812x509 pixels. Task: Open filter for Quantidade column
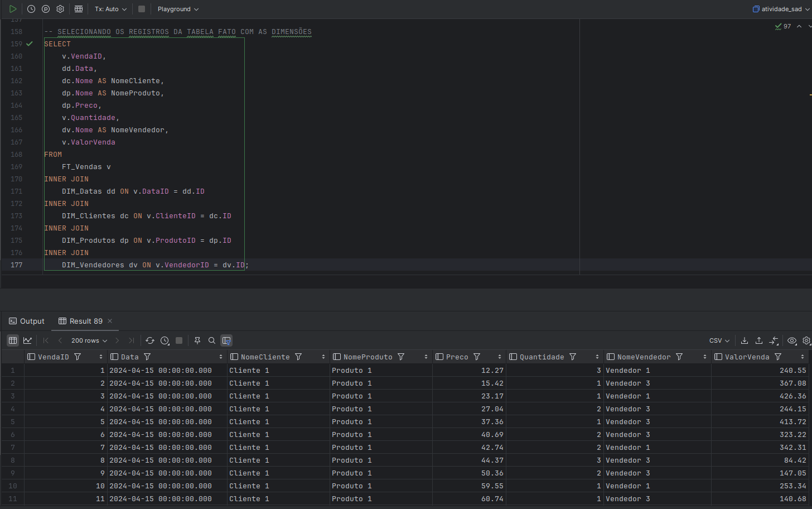[x=573, y=357]
